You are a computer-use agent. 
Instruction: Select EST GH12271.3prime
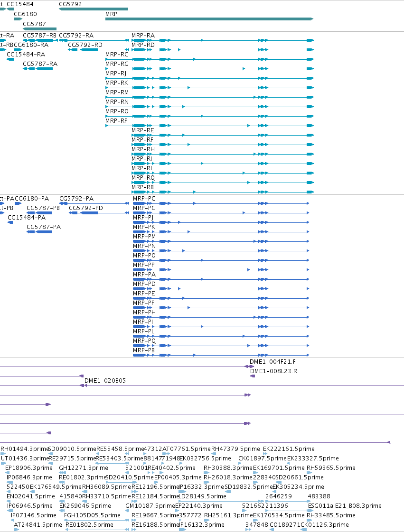tap(84, 468)
